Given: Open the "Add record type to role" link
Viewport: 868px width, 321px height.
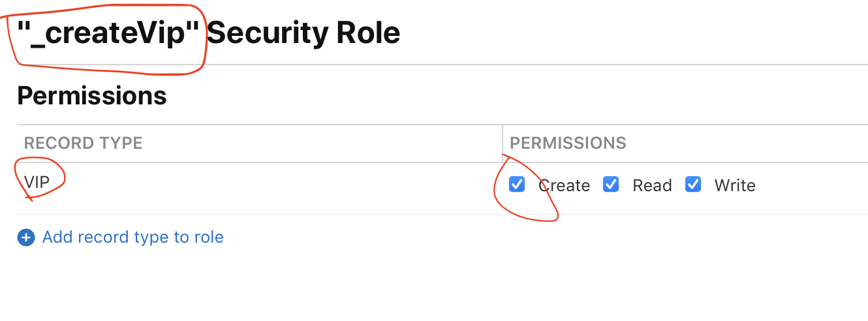Looking at the screenshot, I should (132, 237).
